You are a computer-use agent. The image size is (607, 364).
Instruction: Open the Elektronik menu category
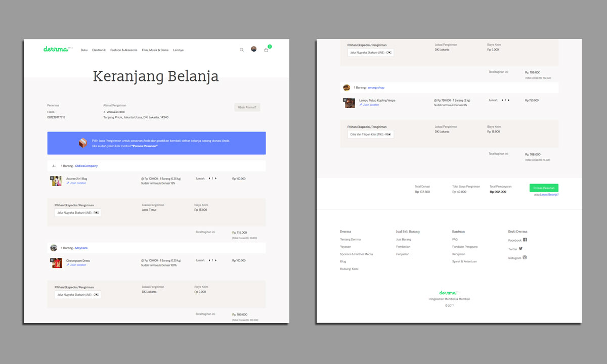pyautogui.click(x=99, y=50)
